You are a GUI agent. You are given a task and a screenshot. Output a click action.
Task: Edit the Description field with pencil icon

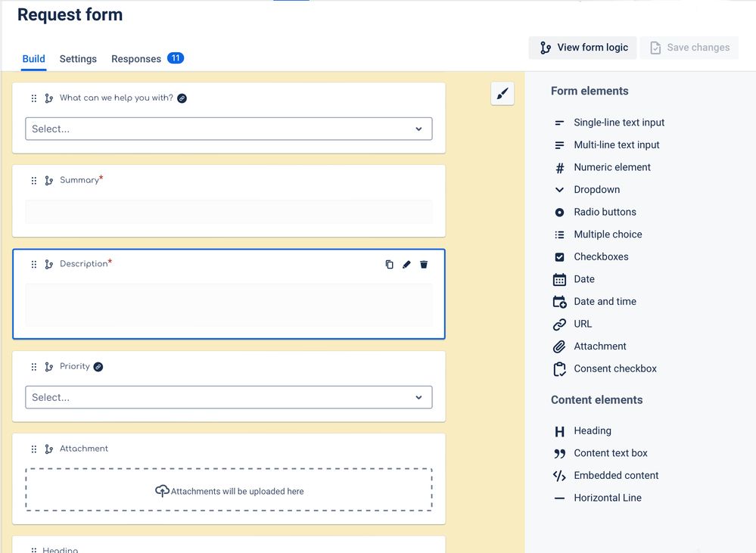(x=406, y=264)
